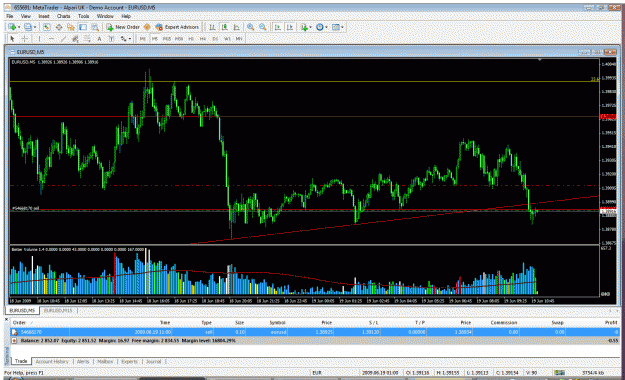The width and height of the screenshot is (625, 380).
Task: Open the View menu
Action: click(26, 16)
